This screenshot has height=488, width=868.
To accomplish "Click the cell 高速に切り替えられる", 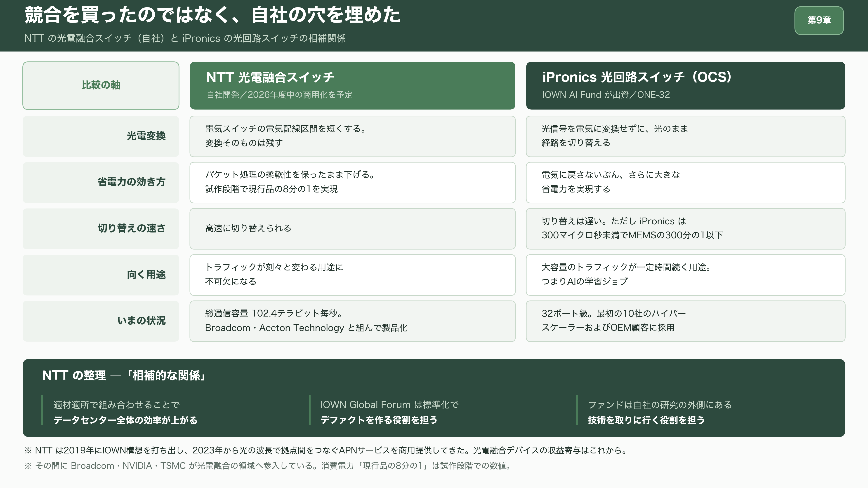I will click(x=352, y=228).
